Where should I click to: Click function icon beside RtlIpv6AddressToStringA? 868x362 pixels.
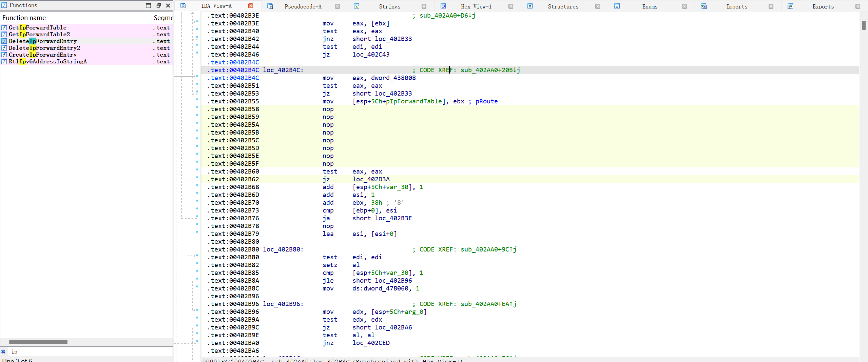(4, 61)
